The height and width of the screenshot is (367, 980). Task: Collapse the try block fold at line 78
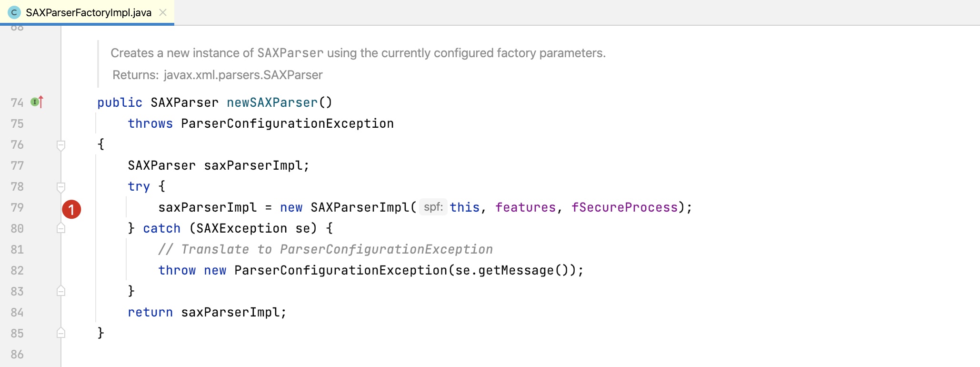[x=61, y=187]
